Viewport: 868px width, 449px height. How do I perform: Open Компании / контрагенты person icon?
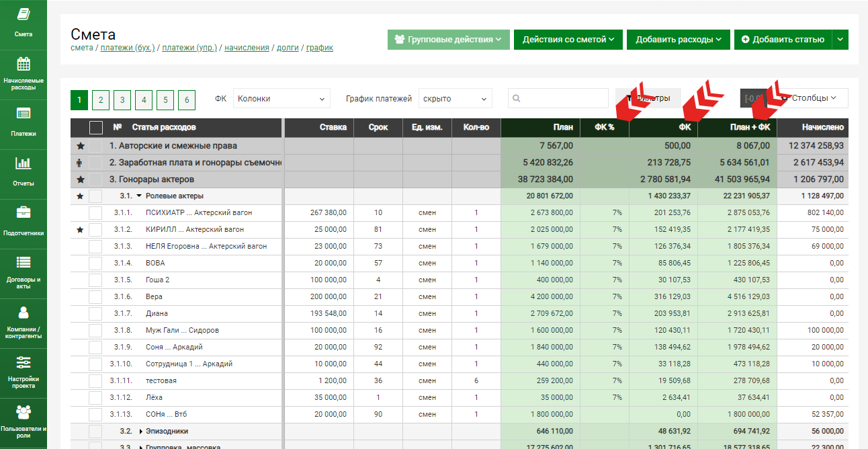coord(24,313)
